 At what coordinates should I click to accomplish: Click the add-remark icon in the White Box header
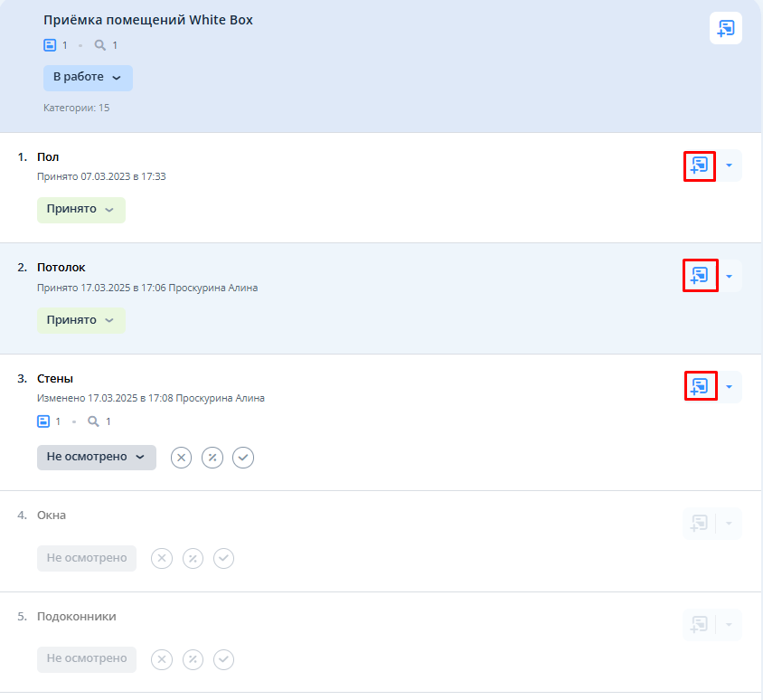[x=725, y=29]
